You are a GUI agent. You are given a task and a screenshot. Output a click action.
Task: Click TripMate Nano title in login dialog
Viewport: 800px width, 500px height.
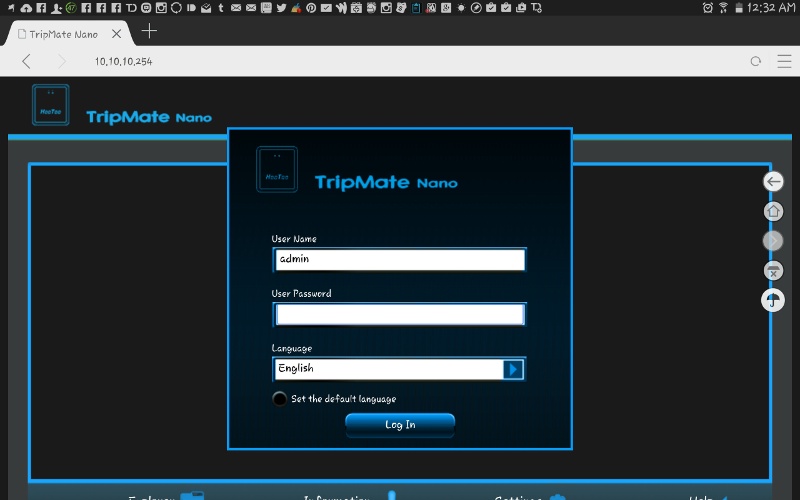386,182
